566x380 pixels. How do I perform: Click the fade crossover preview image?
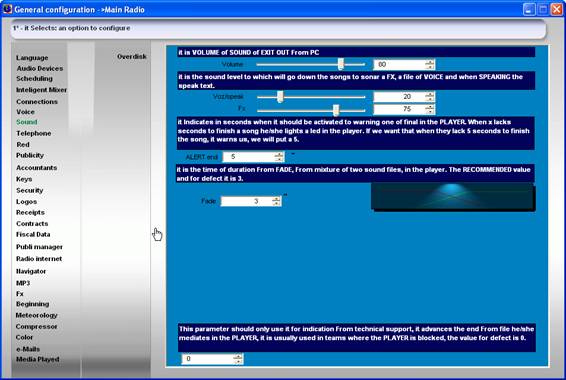pyautogui.click(x=453, y=197)
